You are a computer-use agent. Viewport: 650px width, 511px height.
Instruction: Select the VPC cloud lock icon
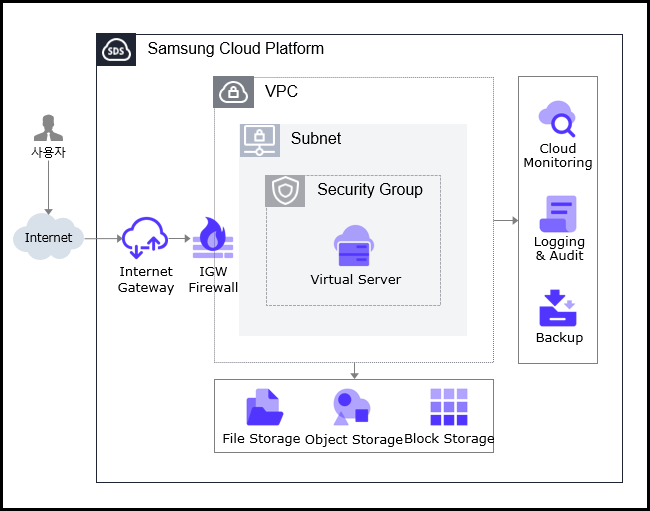234,92
